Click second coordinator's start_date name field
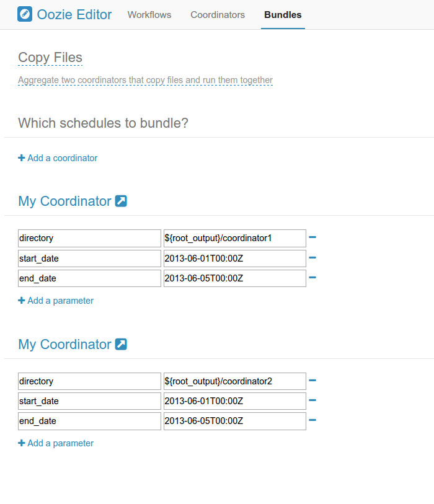 click(x=89, y=401)
